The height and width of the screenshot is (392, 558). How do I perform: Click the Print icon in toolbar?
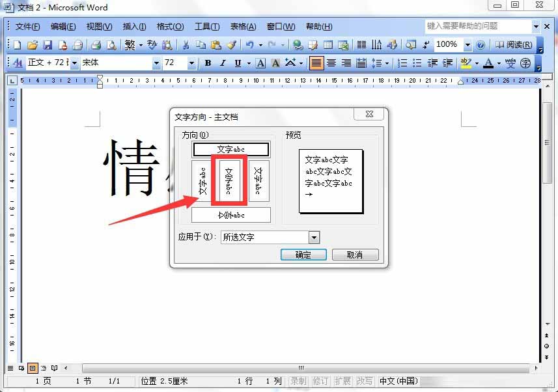point(96,45)
